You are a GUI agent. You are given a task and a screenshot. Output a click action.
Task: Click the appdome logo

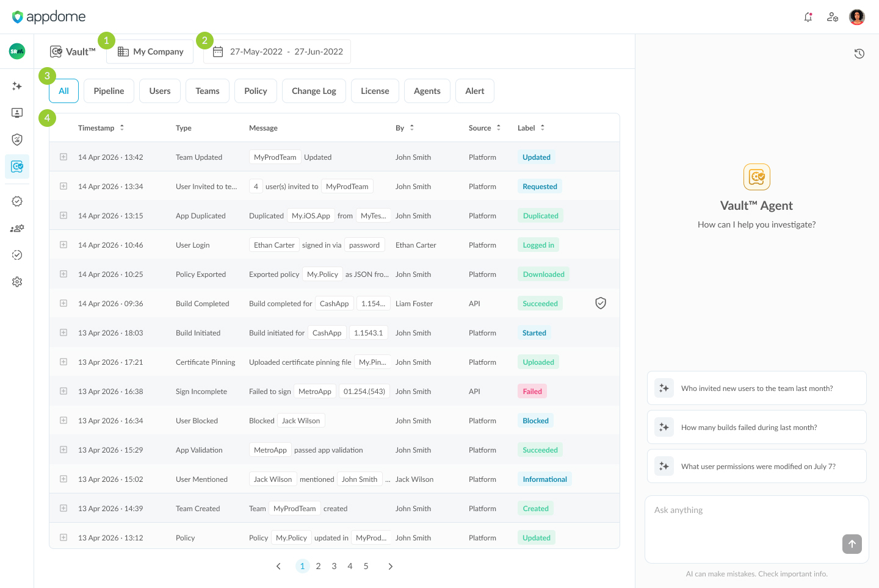coord(49,17)
